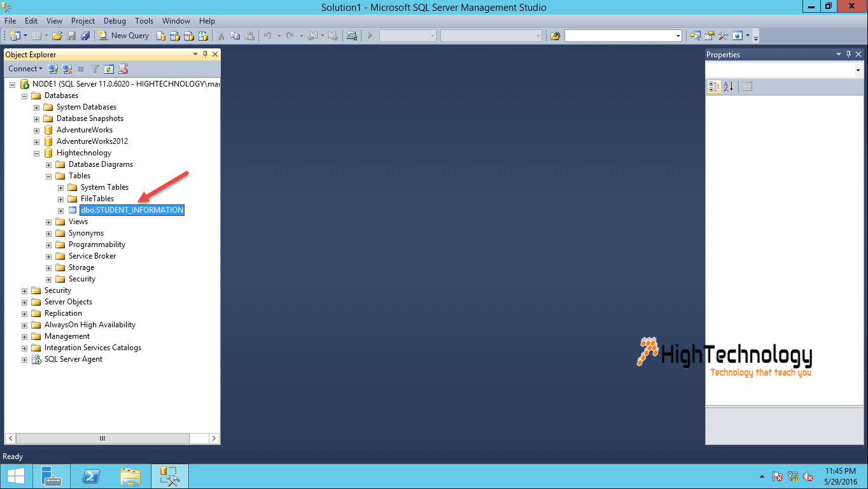Click the Object Explorer window toolbar icon
The height and width of the screenshot is (489, 868).
pos(696,36)
